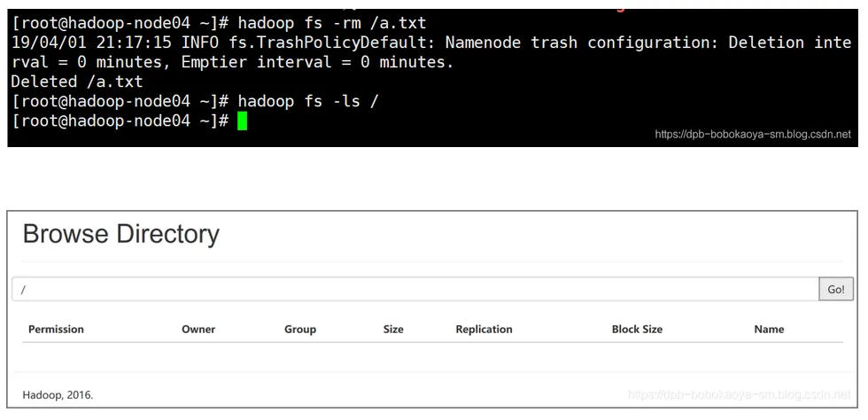The height and width of the screenshot is (420, 868).
Task: Click the Group column header
Action: click(x=300, y=329)
